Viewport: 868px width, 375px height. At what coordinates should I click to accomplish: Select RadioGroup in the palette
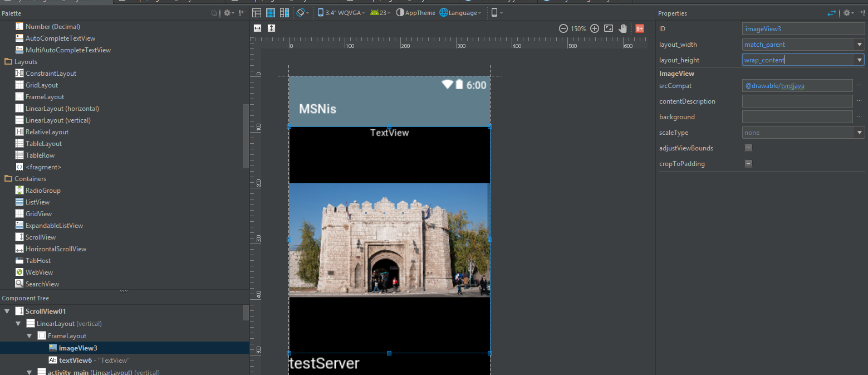click(38, 191)
